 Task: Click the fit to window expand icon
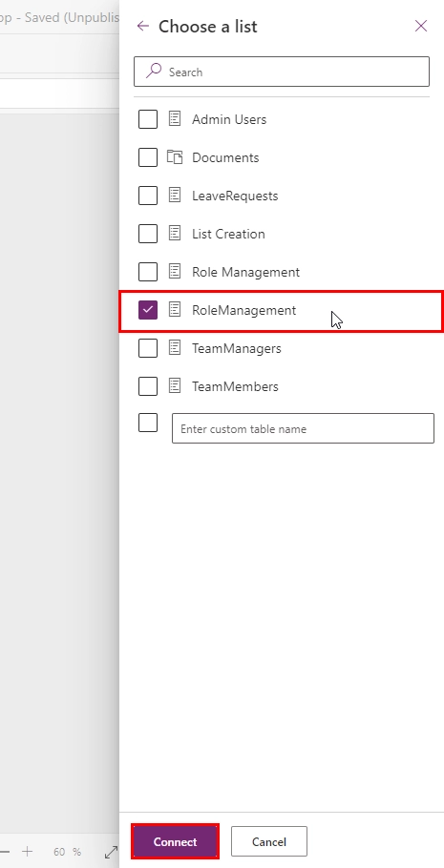[111, 852]
